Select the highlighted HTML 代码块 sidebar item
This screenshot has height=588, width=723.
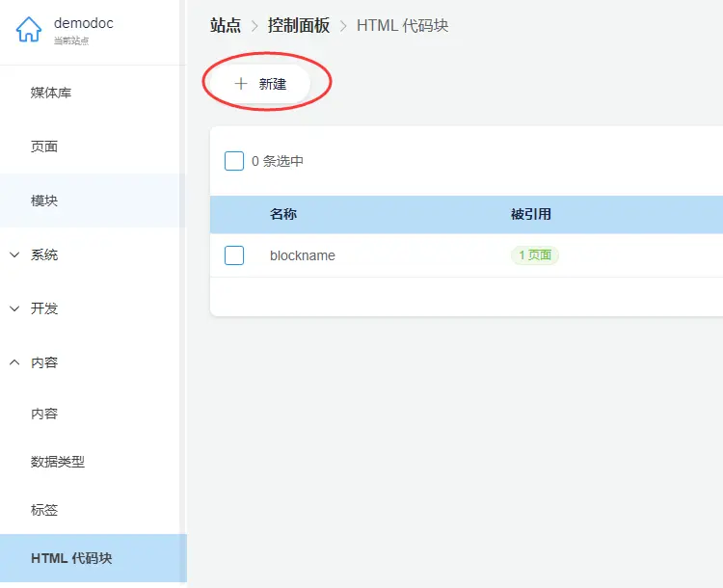click(71, 558)
